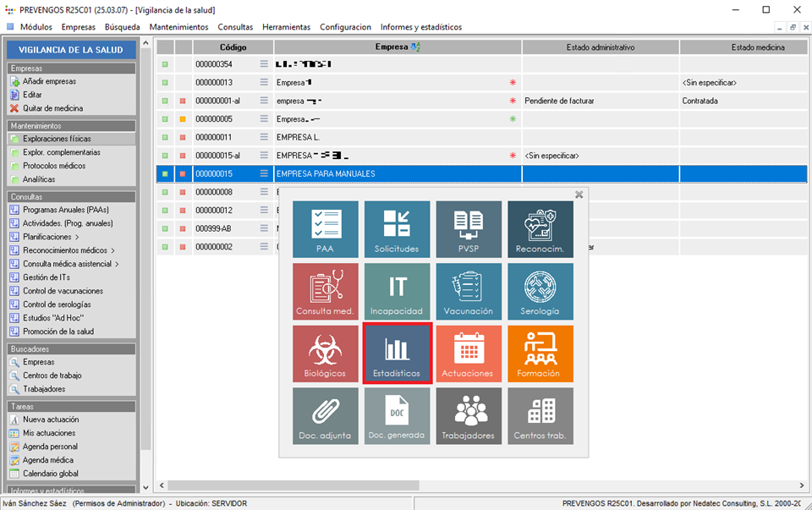
Task: Open the PAA tile in popup
Action: pos(326,229)
